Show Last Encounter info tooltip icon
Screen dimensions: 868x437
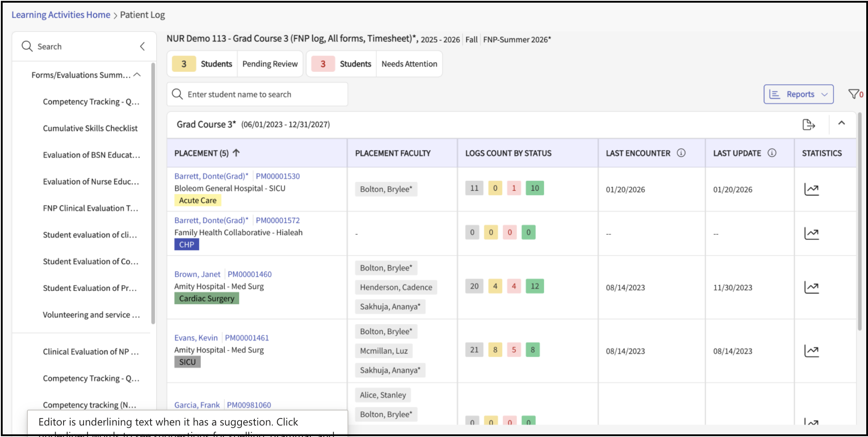tap(681, 153)
